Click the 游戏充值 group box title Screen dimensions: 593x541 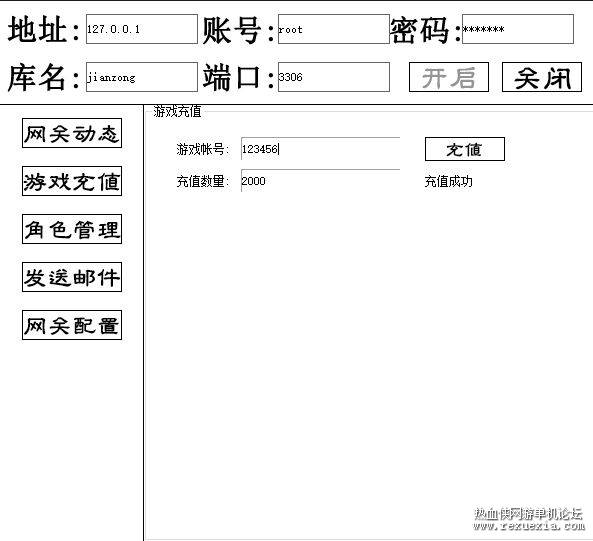pyautogui.click(x=177, y=112)
